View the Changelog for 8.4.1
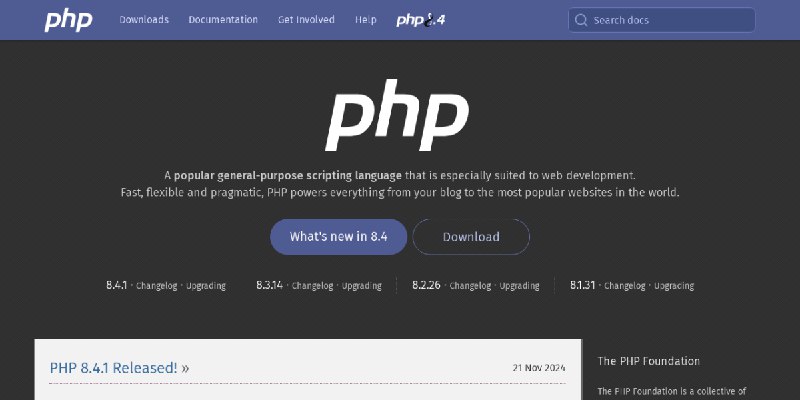This screenshot has height=400, width=800. pyautogui.click(x=157, y=286)
